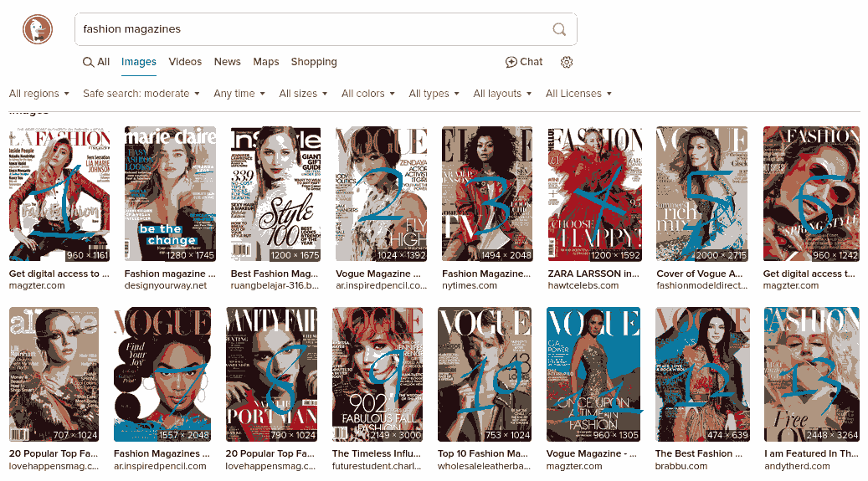Open the Choose Happy Fashion cover thumbnail

pyautogui.click(x=594, y=194)
